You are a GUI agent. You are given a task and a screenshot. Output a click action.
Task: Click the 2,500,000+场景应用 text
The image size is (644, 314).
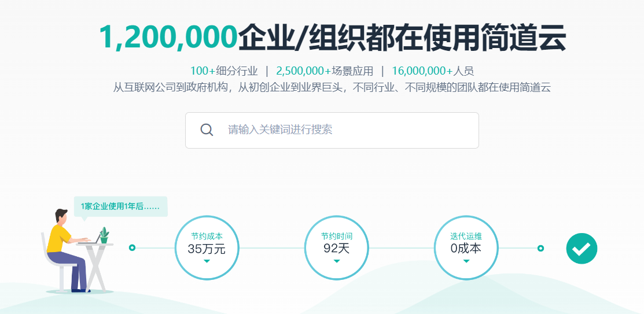coord(325,71)
